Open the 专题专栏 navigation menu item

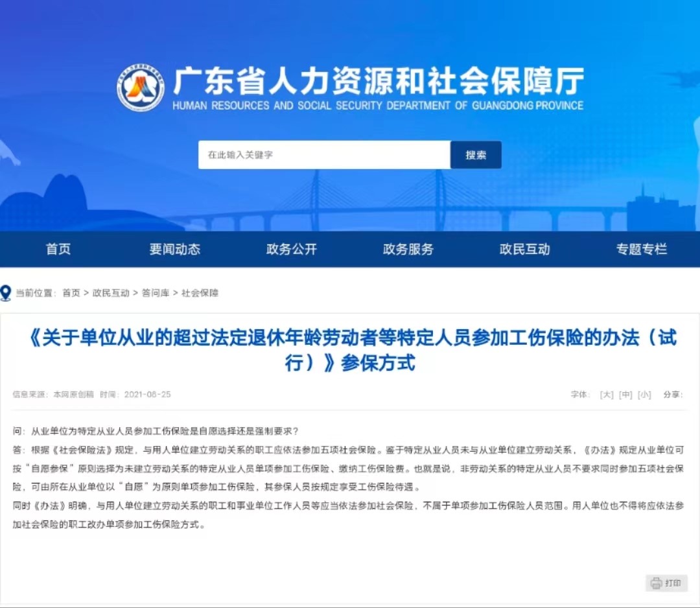tap(640, 249)
